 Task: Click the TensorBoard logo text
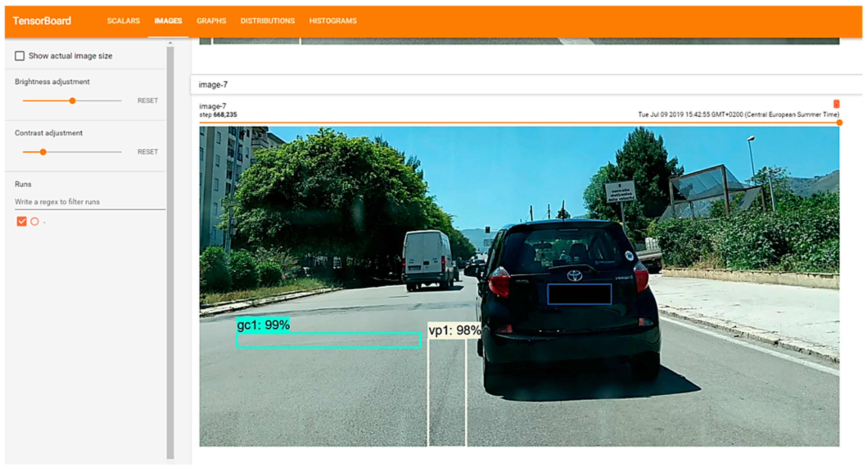42,21
